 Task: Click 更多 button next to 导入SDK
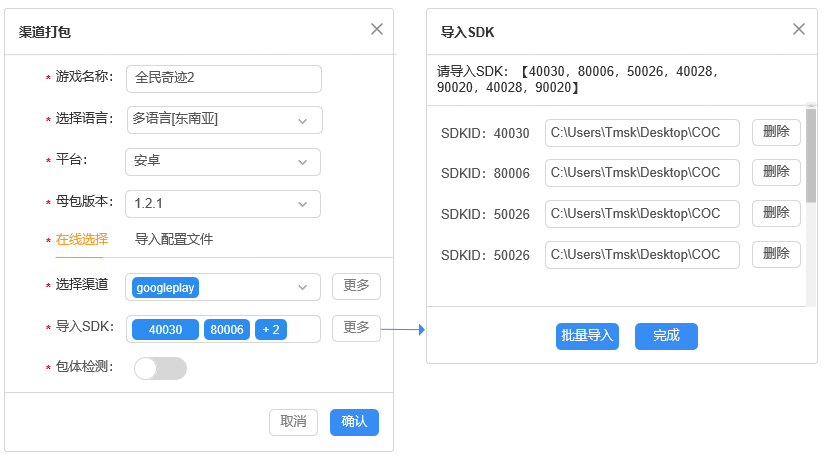(356, 328)
